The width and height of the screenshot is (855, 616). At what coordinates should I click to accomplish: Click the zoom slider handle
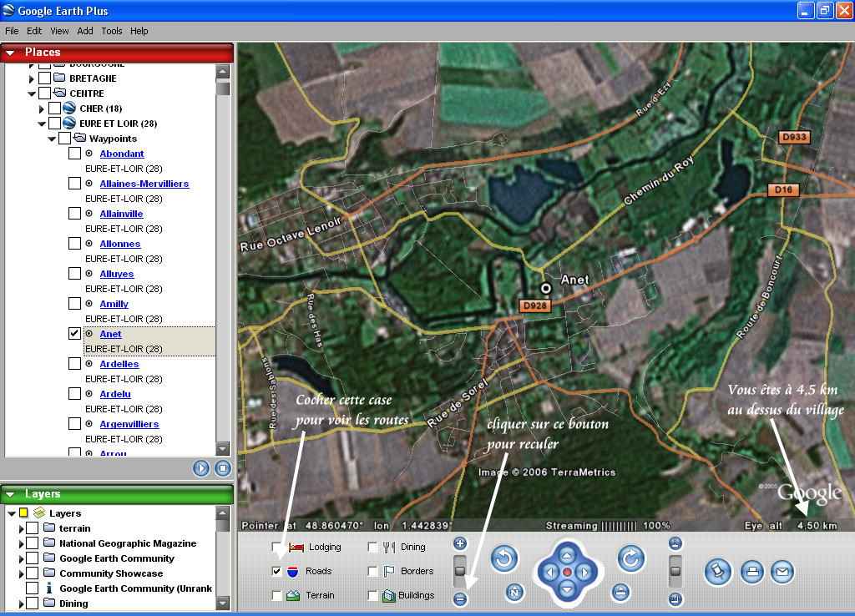[x=460, y=570]
